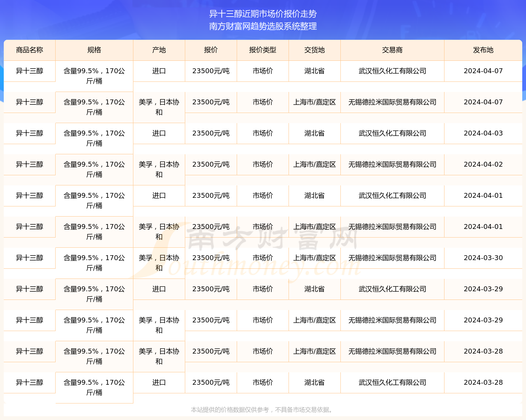
Task: Click 无锡德拉米国际贸易有限公司 in the 2024-03-30 row
Action: coord(392,258)
